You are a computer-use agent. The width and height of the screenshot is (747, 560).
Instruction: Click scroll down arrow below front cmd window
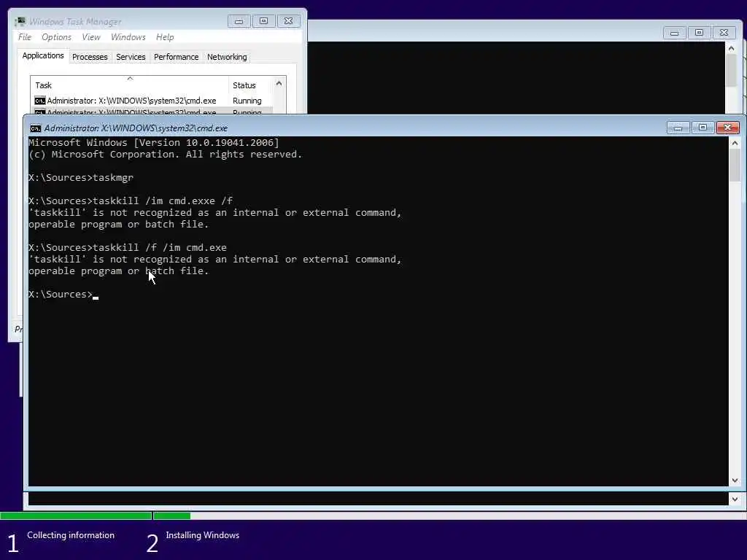735,499
